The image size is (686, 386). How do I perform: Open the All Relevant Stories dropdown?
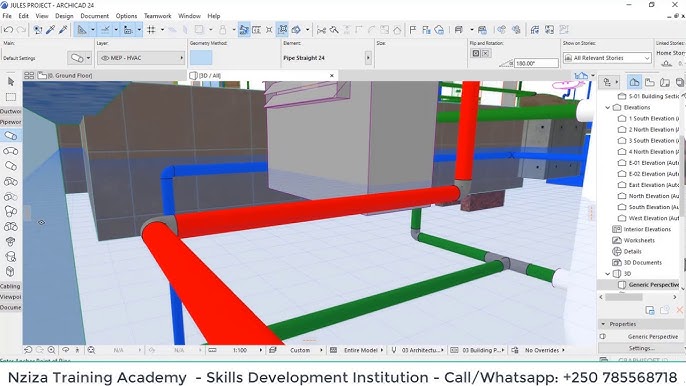coord(607,58)
